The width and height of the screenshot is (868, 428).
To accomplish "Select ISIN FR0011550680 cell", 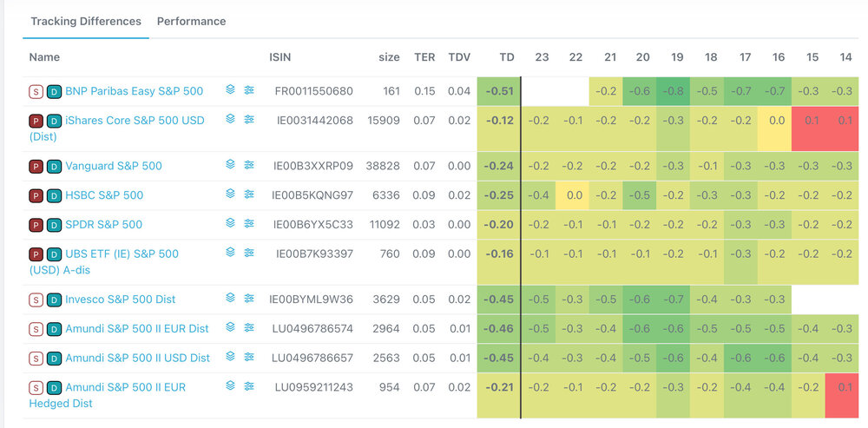I will point(314,91).
